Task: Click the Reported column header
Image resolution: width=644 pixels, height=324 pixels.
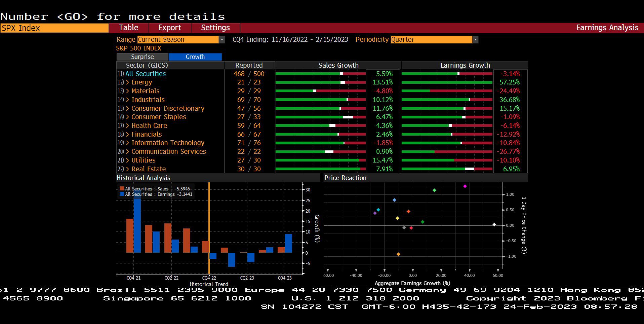Action: 249,65
